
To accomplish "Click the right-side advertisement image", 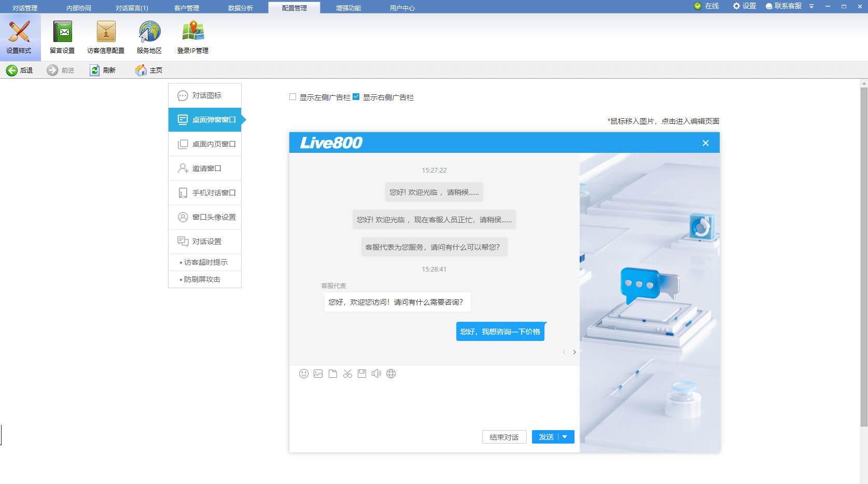I will [x=650, y=303].
